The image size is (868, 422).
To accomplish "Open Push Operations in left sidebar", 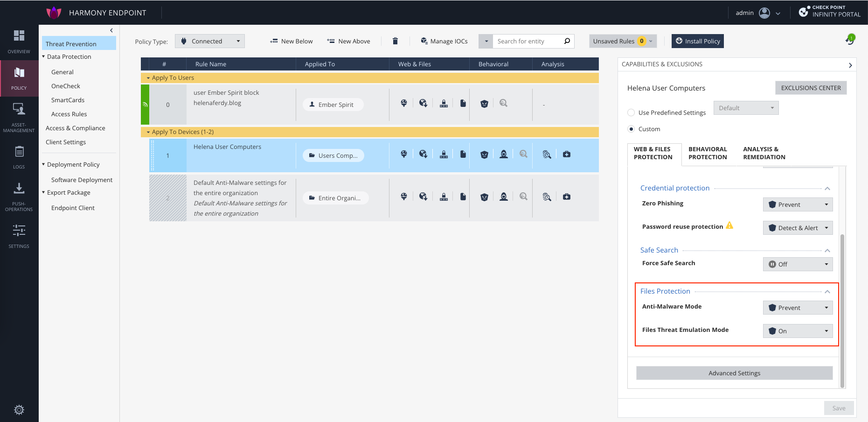I will pyautogui.click(x=19, y=196).
